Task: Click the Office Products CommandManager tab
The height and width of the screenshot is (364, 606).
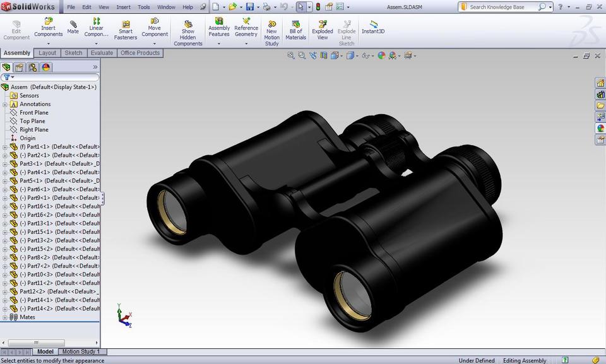Action: [x=140, y=53]
